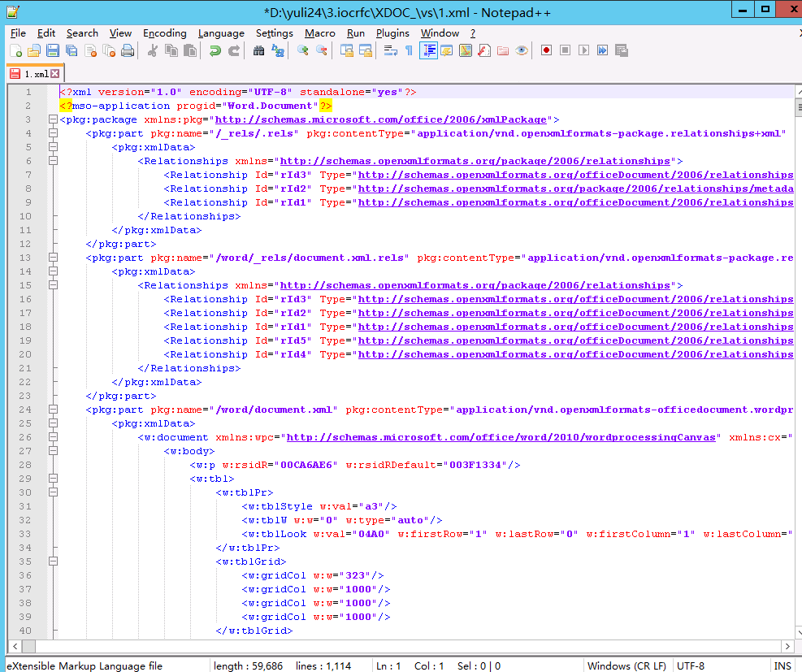802x672 pixels.
Task: Click the rId2 metadata URL on line 8
Action: 576,189
